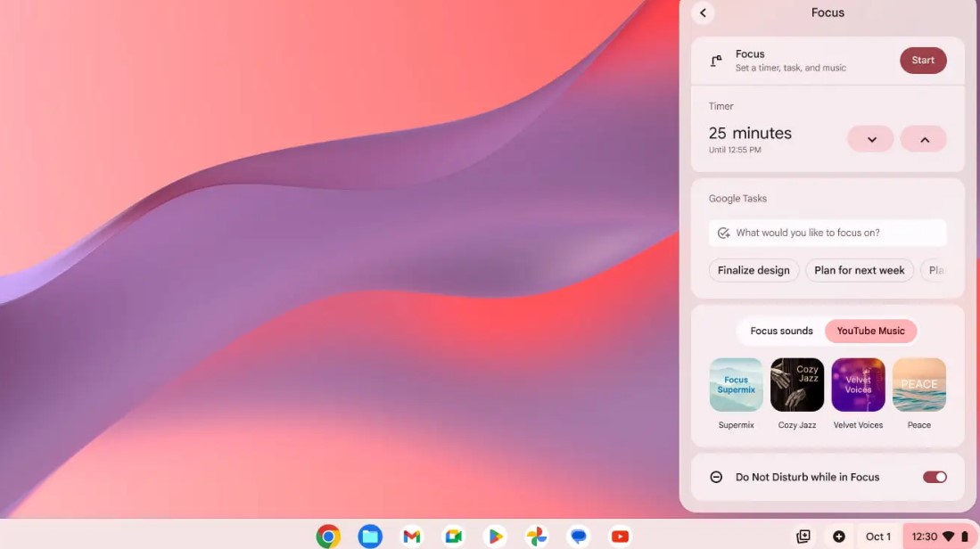
Task: Click the 'Timer' section label
Action: coord(721,106)
